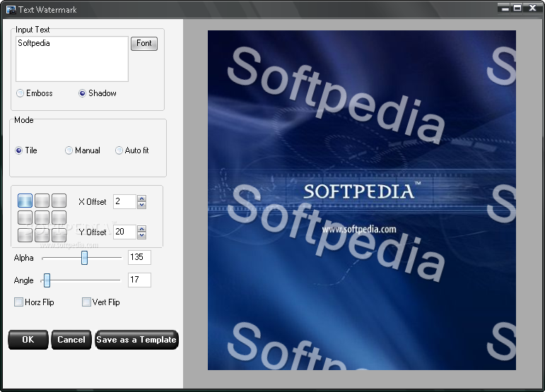
Task: Click the watermark preview image
Action: [x=362, y=201]
